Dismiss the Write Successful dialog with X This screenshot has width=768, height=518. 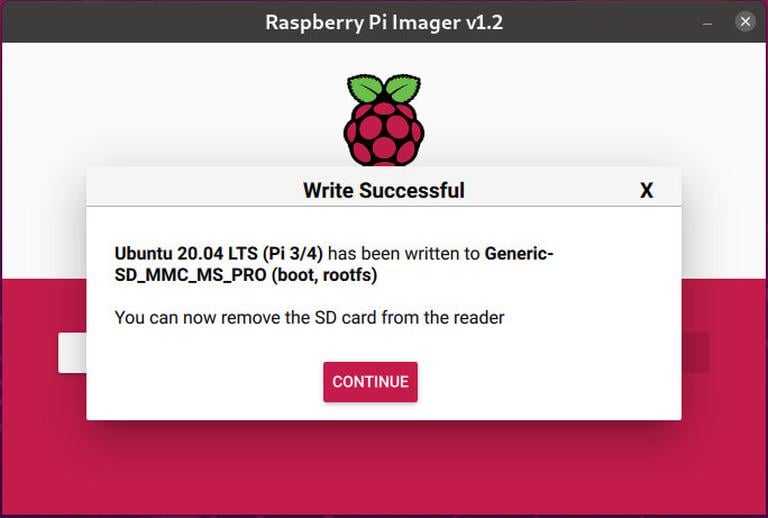pos(646,190)
